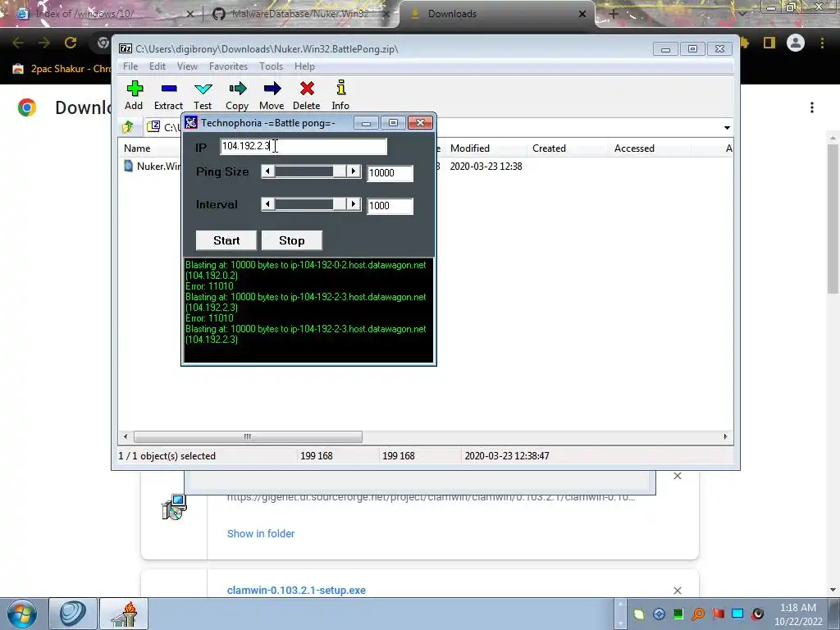Open the File menu in 7-Zip

130,66
